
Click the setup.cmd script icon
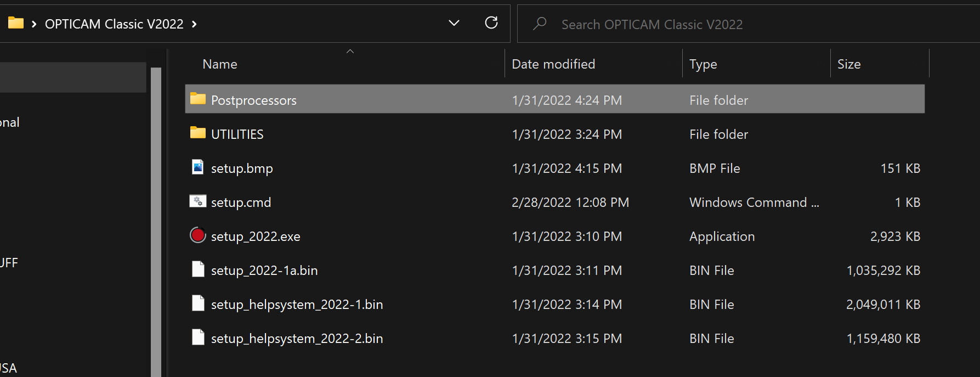[197, 201]
